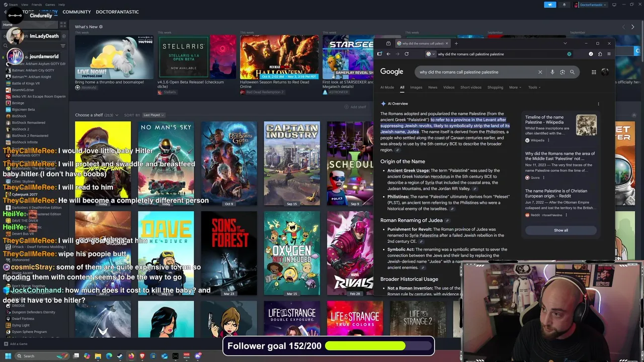Open browser extensions puzzle icon
This screenshot has width=644, height=362.
point(600,54)
